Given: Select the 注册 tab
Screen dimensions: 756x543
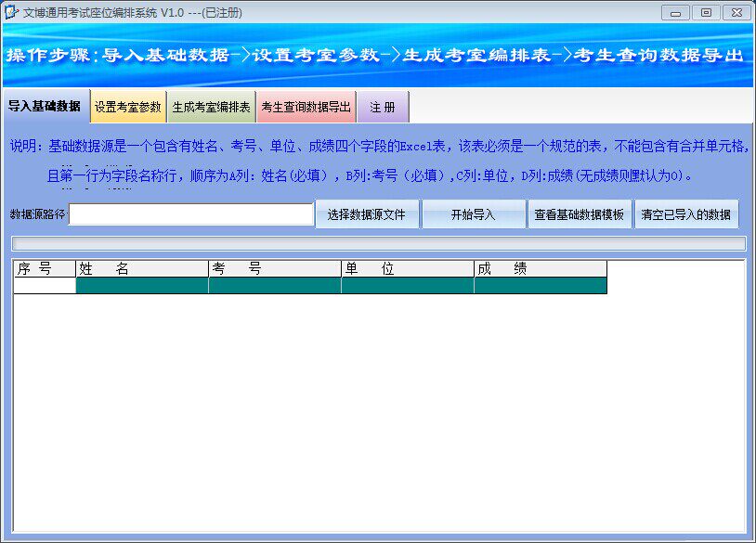Looking at the screenshot, I should 383,107.
